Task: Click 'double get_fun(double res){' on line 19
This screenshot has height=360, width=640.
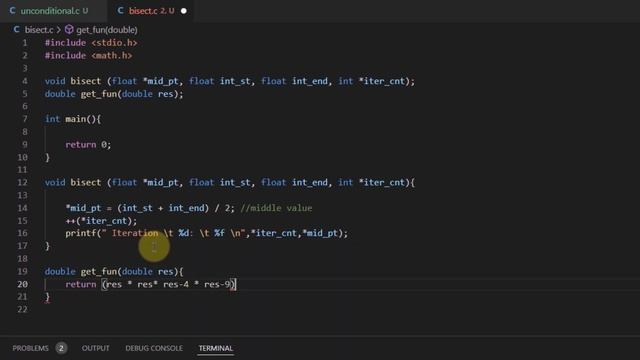Action: [x=114, y=271]
